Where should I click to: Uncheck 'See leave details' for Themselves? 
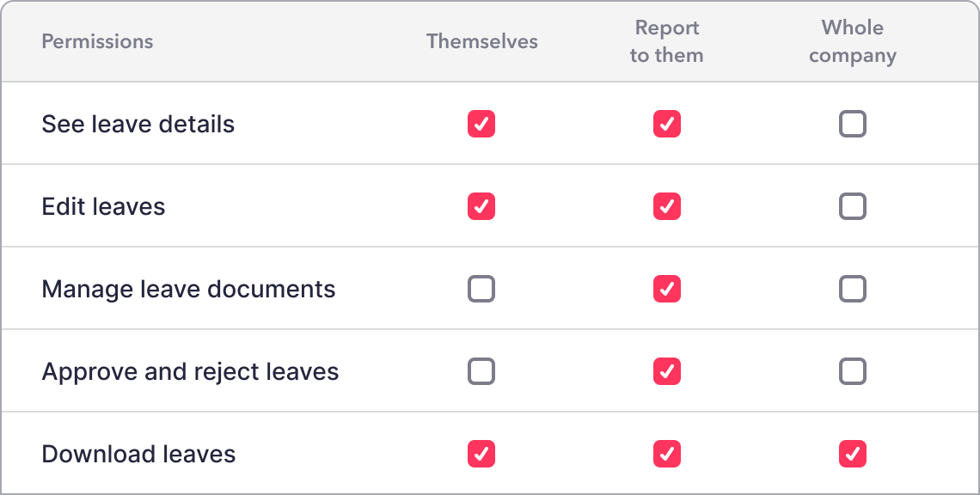click(481, 124)
